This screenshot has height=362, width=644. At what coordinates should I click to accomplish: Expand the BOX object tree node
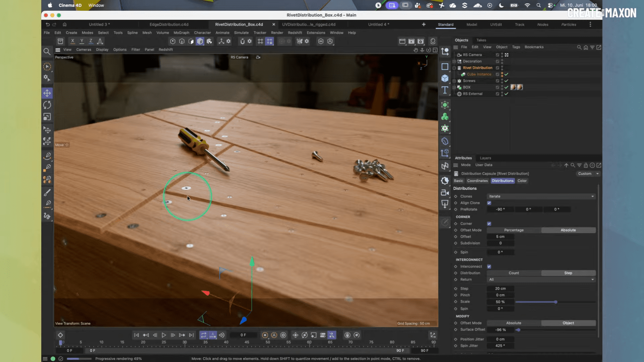coord(454,87)
